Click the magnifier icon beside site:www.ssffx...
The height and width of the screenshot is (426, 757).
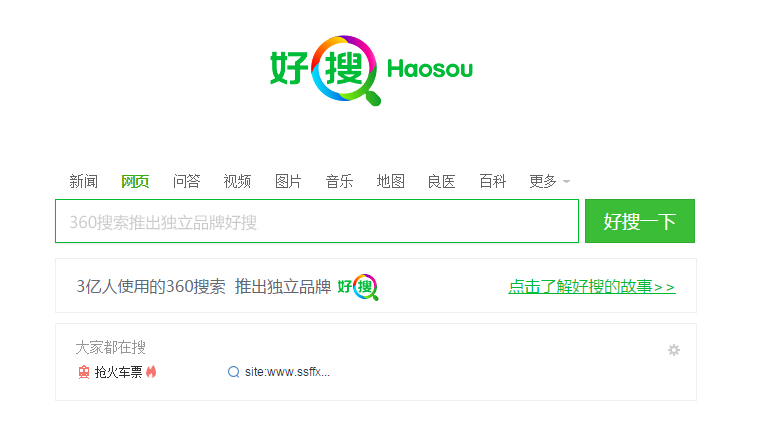(234, 372)
